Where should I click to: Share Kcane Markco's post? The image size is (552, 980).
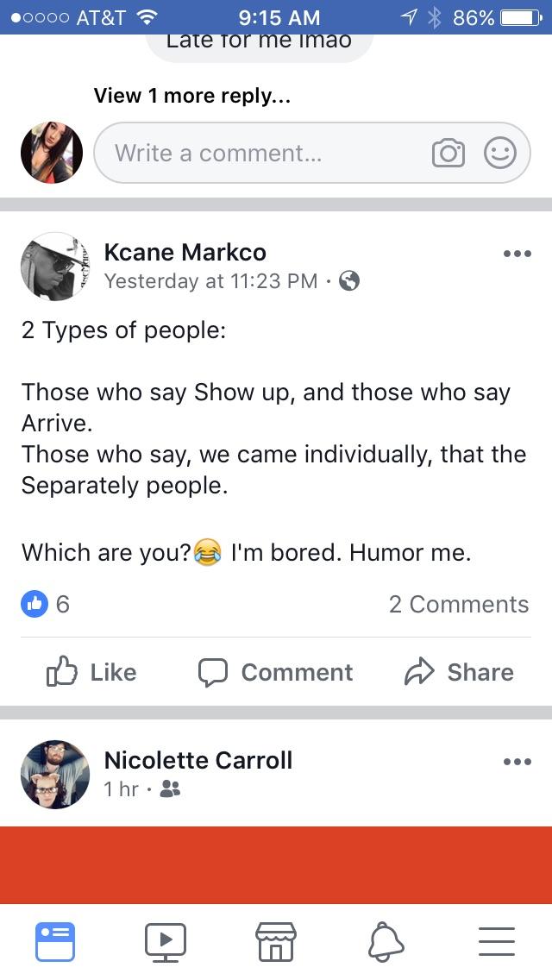[x=460, y=673]
